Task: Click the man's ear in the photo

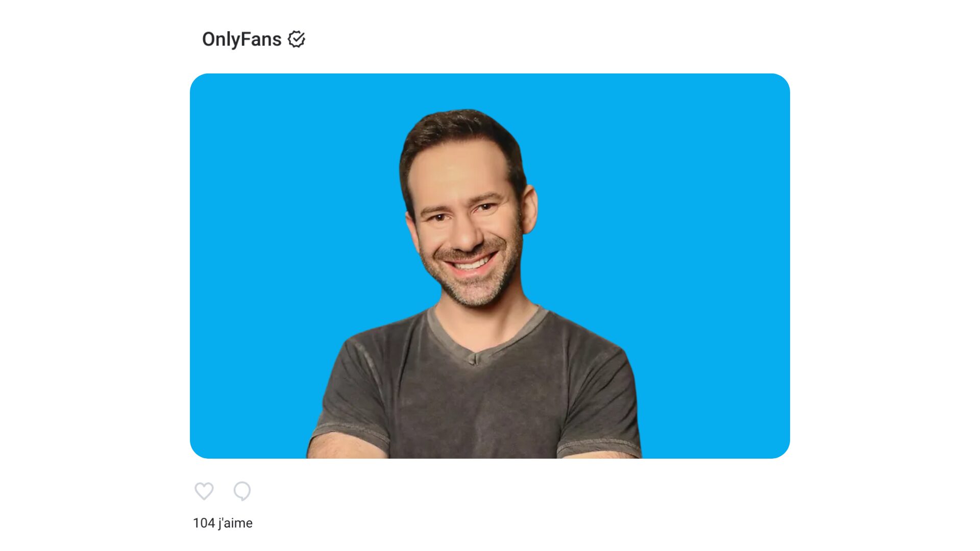Action: pyautogui.click(x=529, y=209)
